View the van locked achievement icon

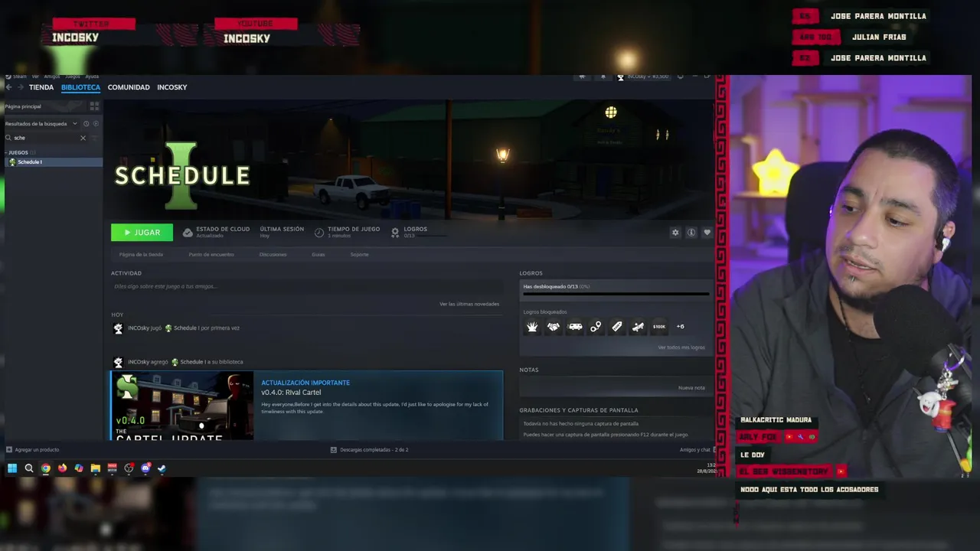tap(575, 327)
